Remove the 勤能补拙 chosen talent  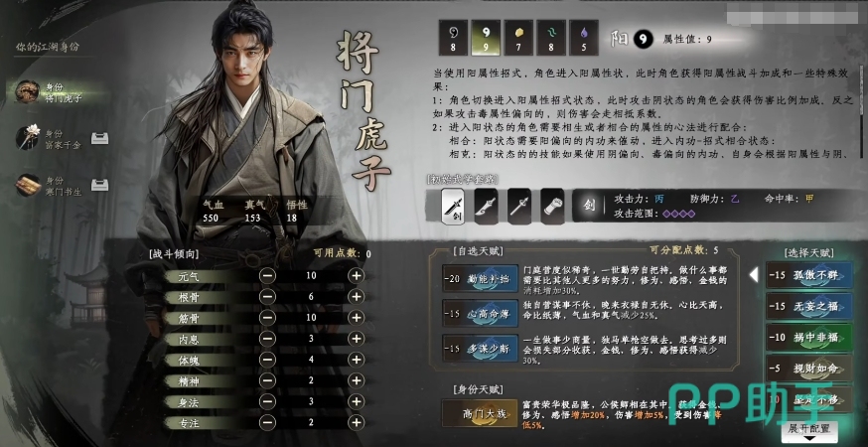click(481, 278)
